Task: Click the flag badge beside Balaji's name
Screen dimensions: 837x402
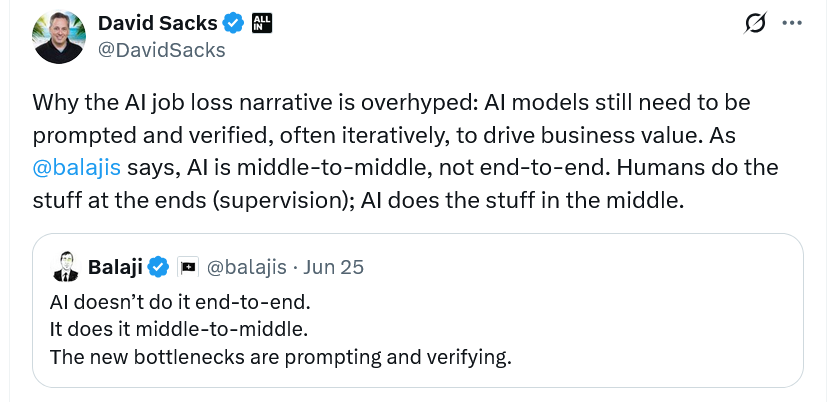Action: (x=188, y=267)
